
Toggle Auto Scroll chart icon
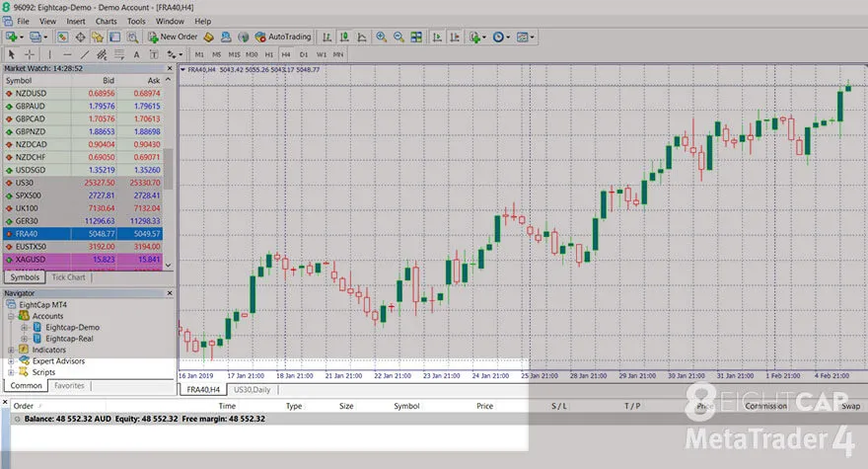point(437,38)
